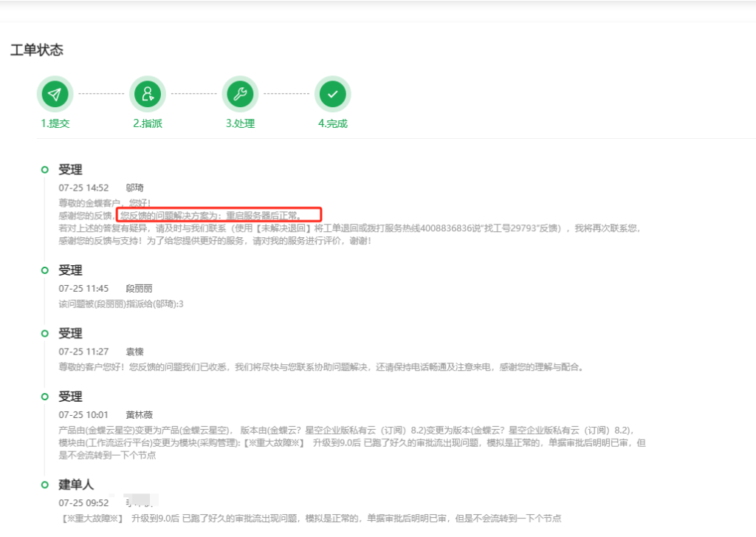Screen dimensions: 756x537
Task: Click the timestamp 07-25 14:52
Action: pos(83,187)
